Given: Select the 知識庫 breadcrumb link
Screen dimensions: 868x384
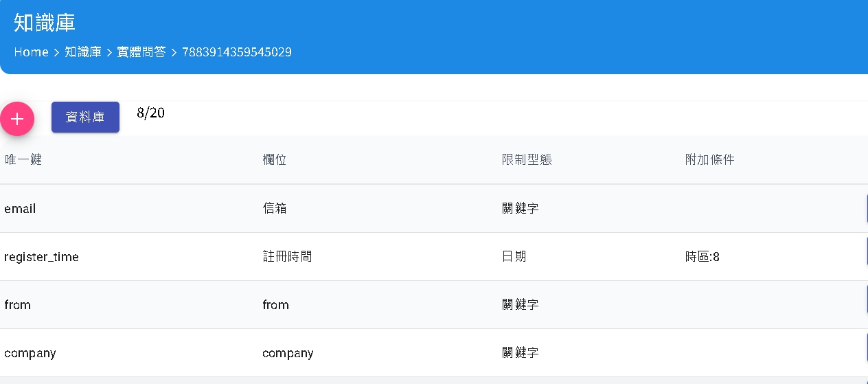Looking at the screenshot, I should click(x=83, y=52).
